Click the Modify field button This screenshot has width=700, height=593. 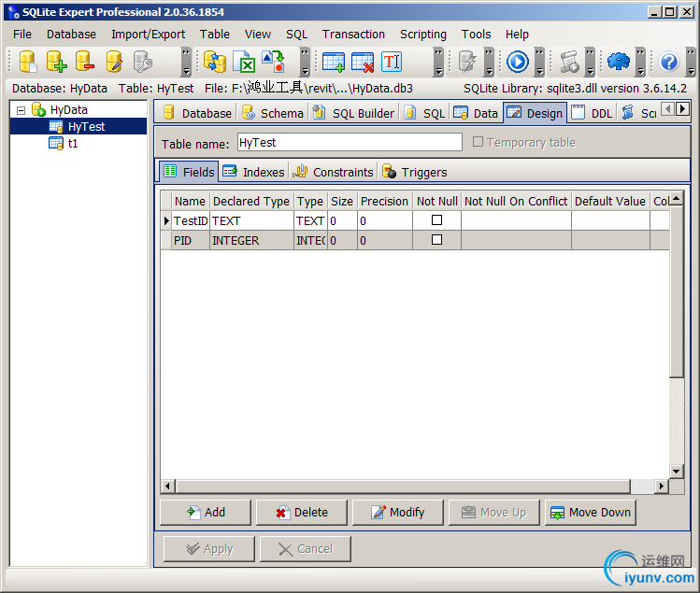pos(398,513)
